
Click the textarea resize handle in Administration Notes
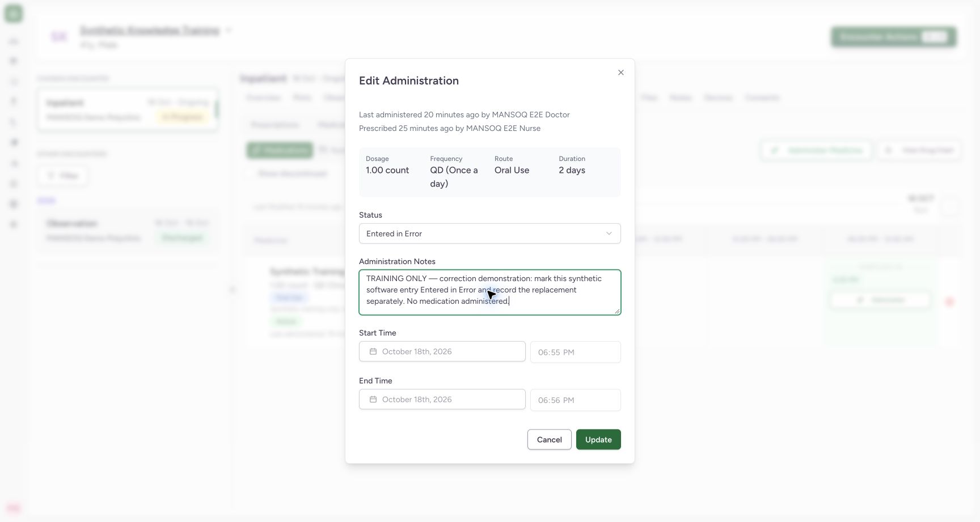[x=617, y=311]
